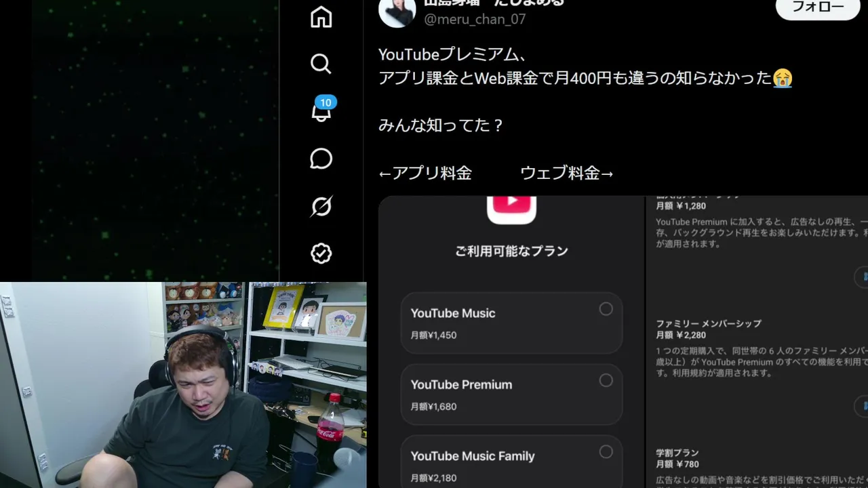Open the Messages chat bubble icon
868x488 pixels.
tap(321, 159)
